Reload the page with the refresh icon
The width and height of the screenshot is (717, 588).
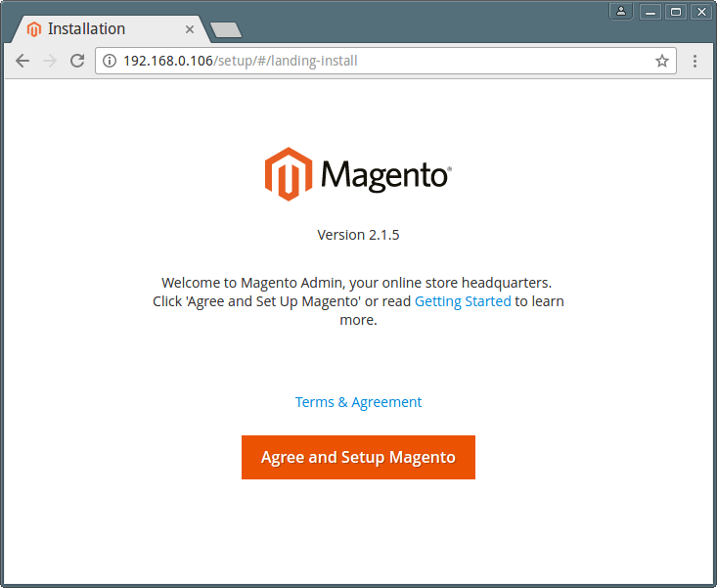tap(77, 61)
